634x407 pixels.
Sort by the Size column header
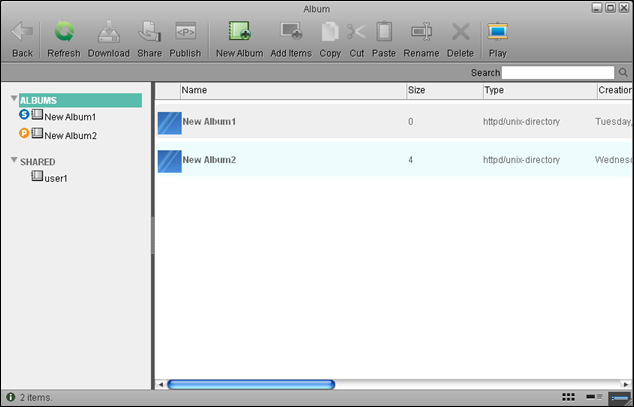[442, 91]
